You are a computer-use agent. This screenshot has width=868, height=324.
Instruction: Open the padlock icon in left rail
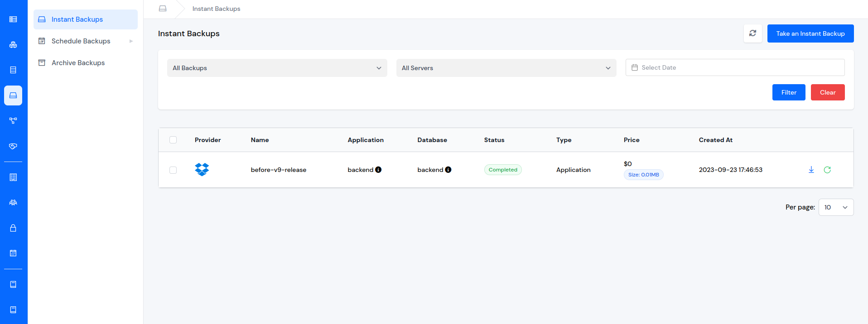click(13, 228)
